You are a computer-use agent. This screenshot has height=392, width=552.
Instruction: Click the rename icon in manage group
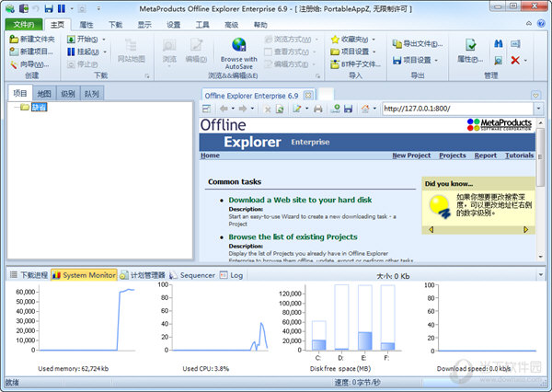pos(515,43)
